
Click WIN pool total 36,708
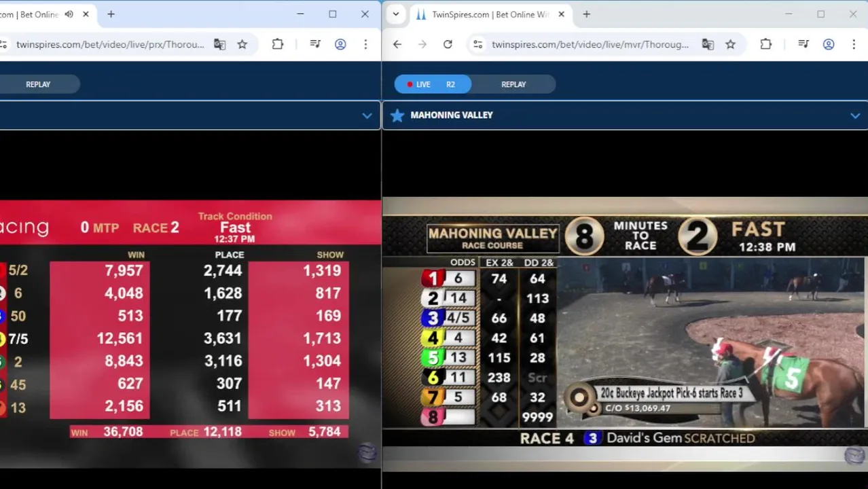point(123,432)
